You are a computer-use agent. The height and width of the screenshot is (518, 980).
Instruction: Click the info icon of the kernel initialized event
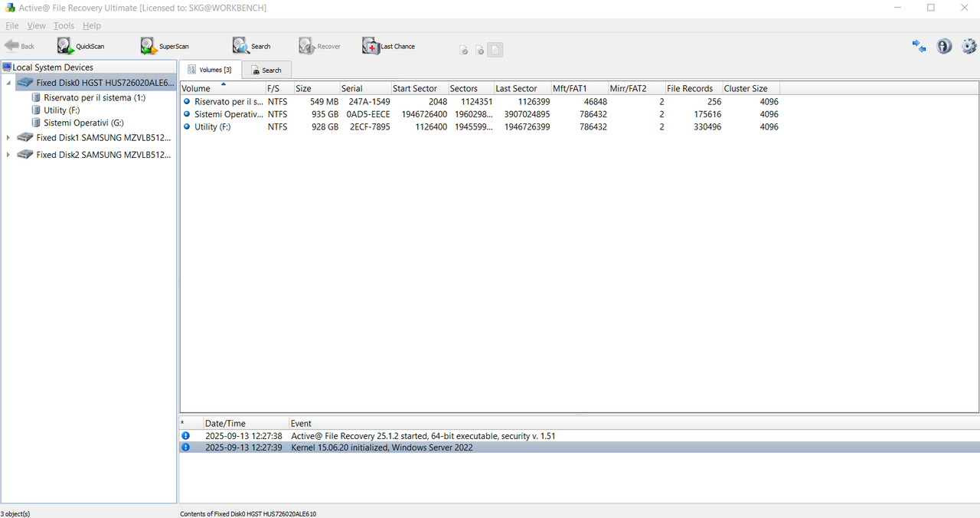(185, 448)
